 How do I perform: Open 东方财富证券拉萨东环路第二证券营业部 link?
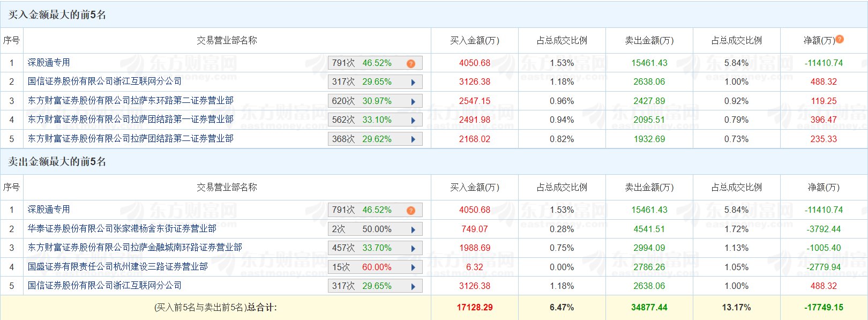pyautogui.click(x=130, y=100)
